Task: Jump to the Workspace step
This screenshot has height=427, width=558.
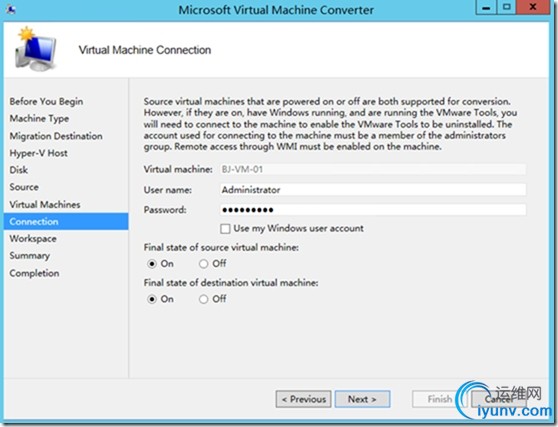Action: click(33, 238)
